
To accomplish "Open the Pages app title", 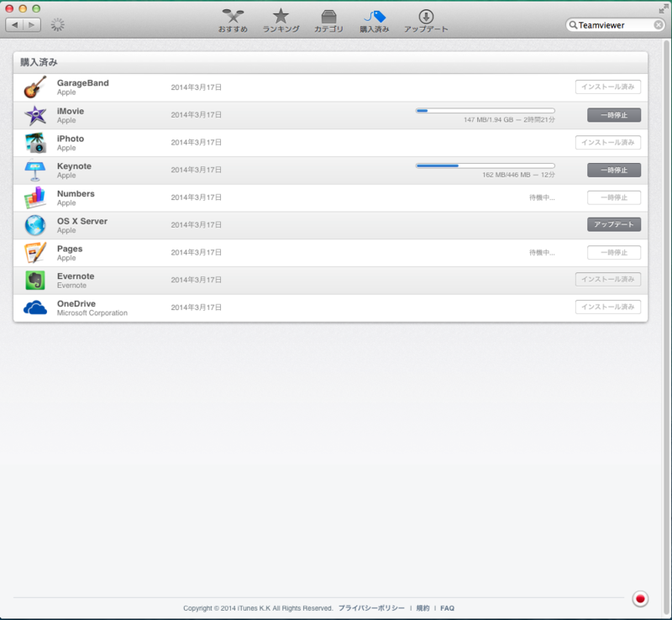I will click(70, 249).
